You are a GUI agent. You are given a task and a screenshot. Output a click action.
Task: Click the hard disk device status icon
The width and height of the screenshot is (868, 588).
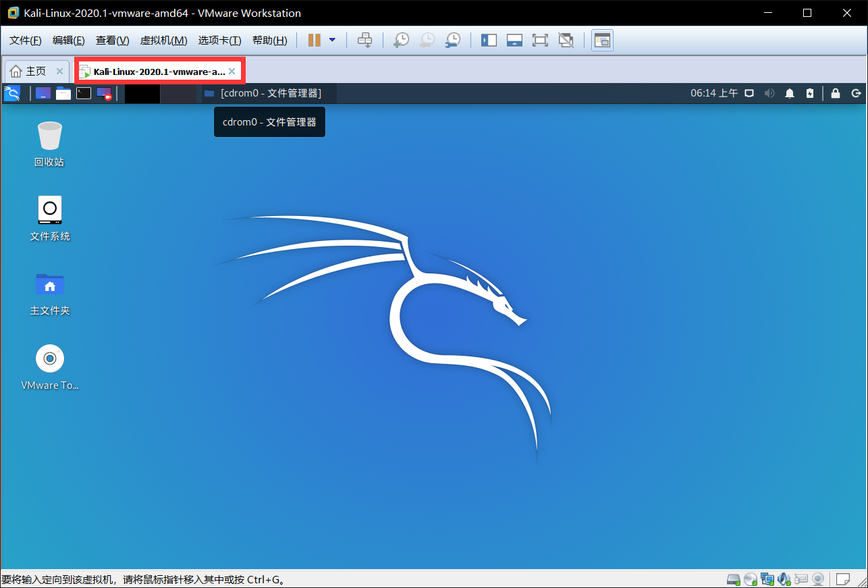[x=734, y=579]
